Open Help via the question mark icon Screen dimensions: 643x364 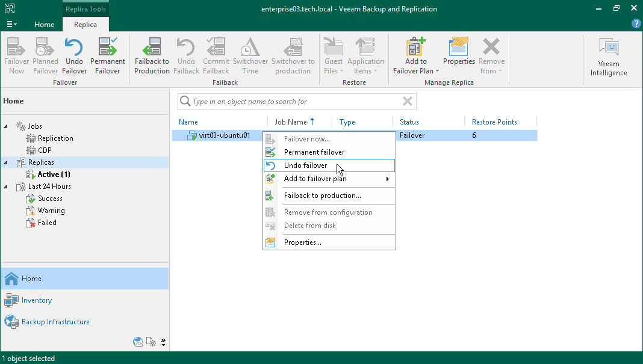[636, 23]
